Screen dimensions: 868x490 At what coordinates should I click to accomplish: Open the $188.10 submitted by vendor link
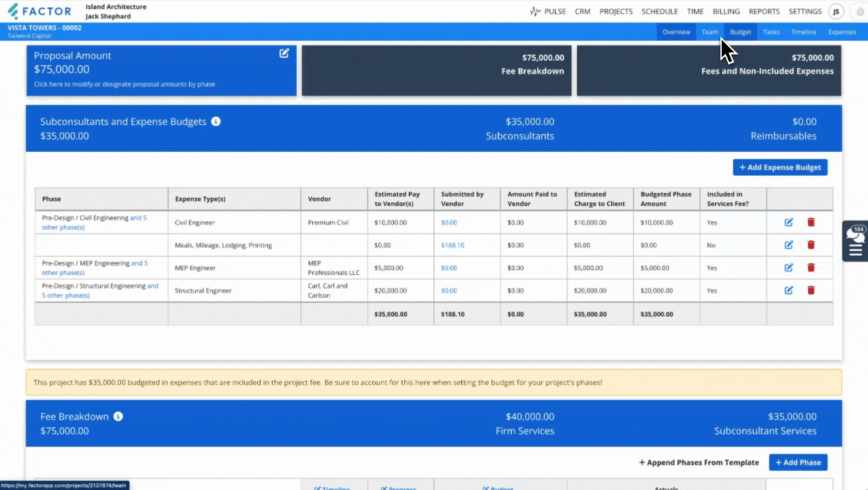point(452,244)
